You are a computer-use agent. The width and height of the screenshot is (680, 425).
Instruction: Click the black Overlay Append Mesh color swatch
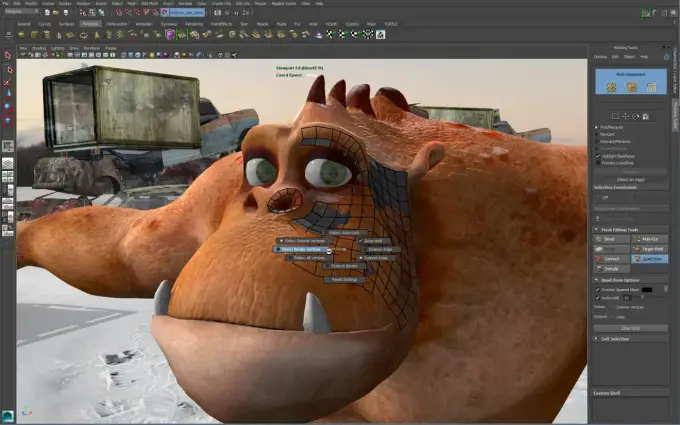click(x=647, y=289)
